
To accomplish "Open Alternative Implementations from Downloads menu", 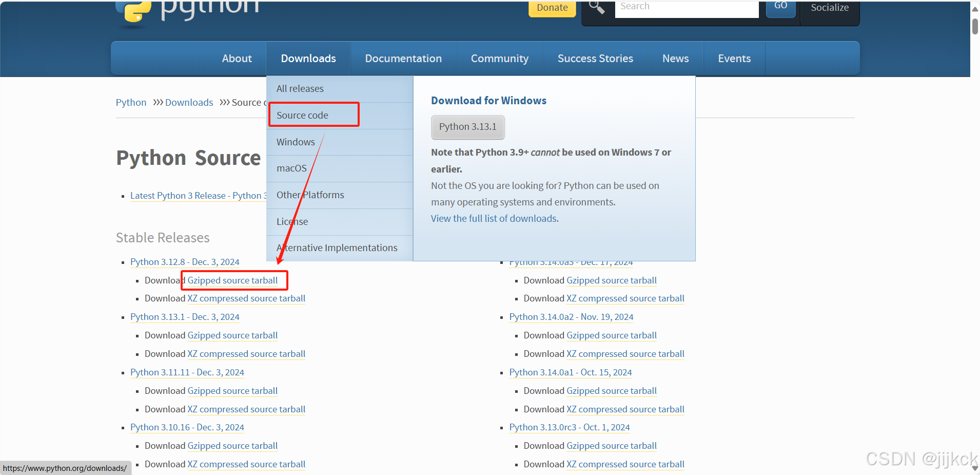I will click(337, 248).
